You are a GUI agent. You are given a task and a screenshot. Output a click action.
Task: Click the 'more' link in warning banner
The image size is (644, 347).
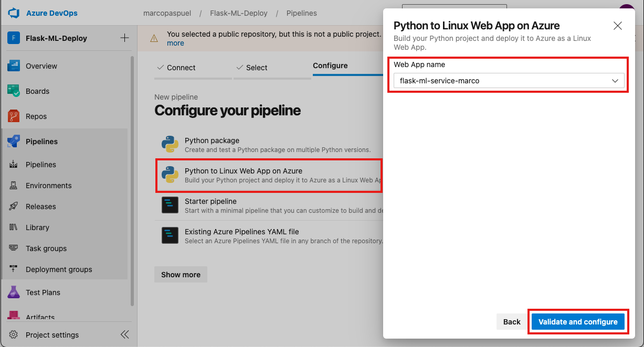click(x=175, y=43)
